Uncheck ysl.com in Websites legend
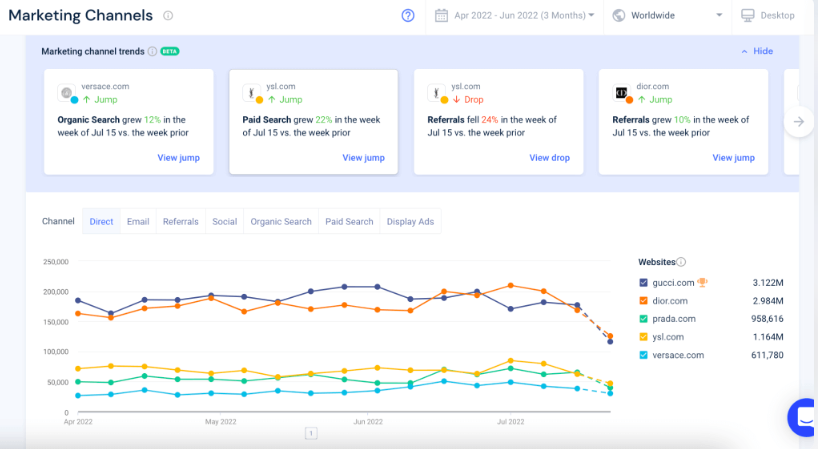This screenshot has width=818, height=449. point(643,337)
